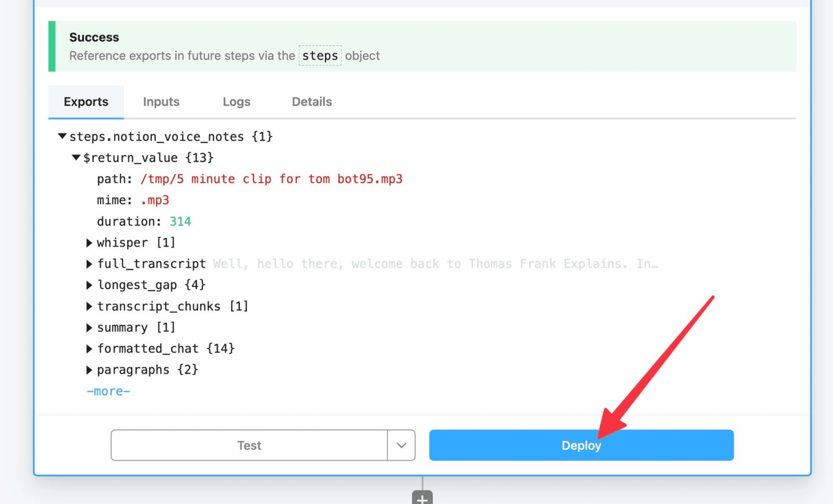
Task: Run the workflow with the Test button
Action: pos(249,445)
